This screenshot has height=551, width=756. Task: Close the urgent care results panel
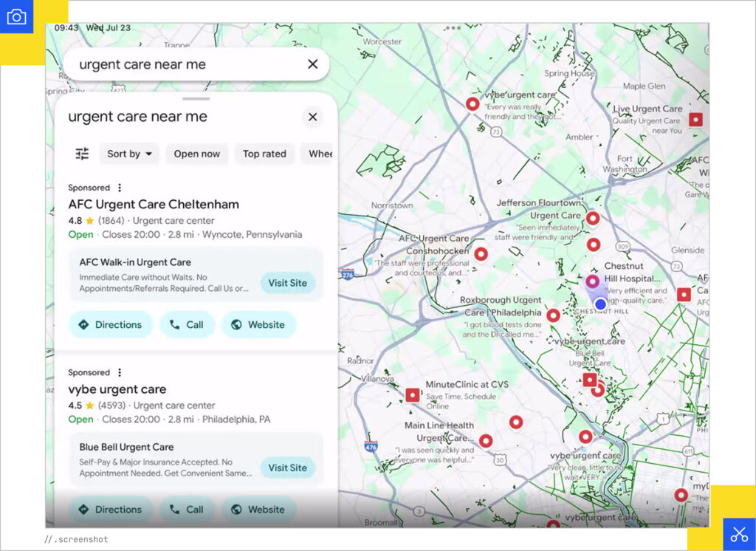click(x=312, y=117)
